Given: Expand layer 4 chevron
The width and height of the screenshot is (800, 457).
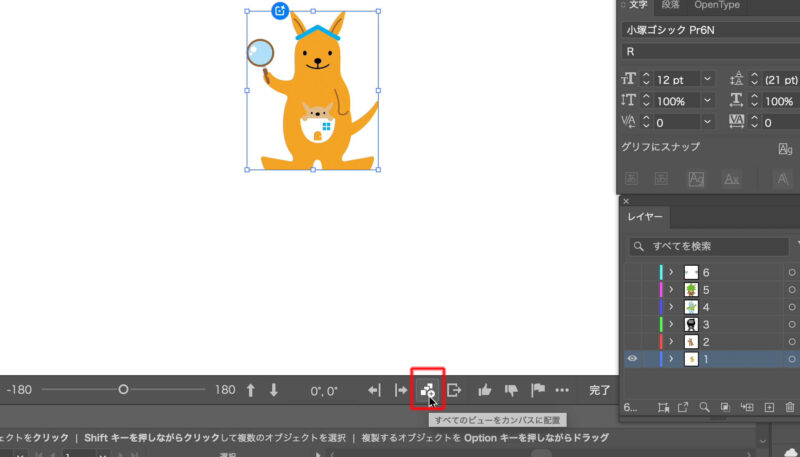Looking at the screenshot, I should pos(671,307).
